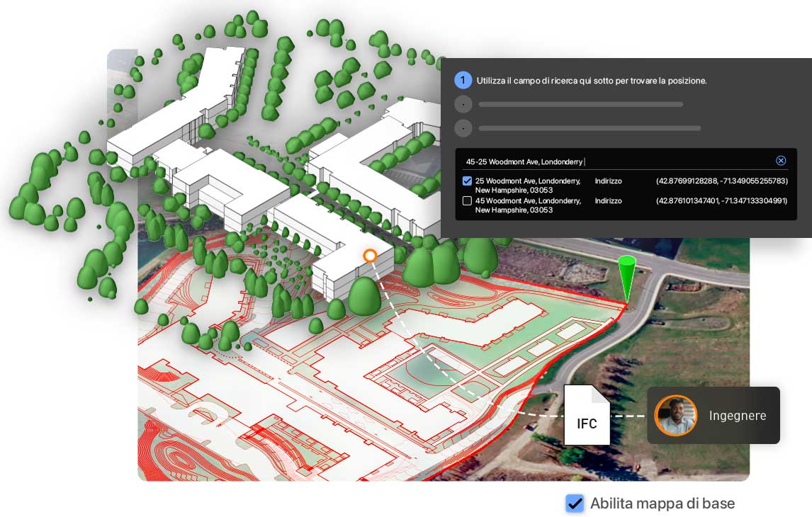Click the Ingegnere profile avatar

click(675, 416)
